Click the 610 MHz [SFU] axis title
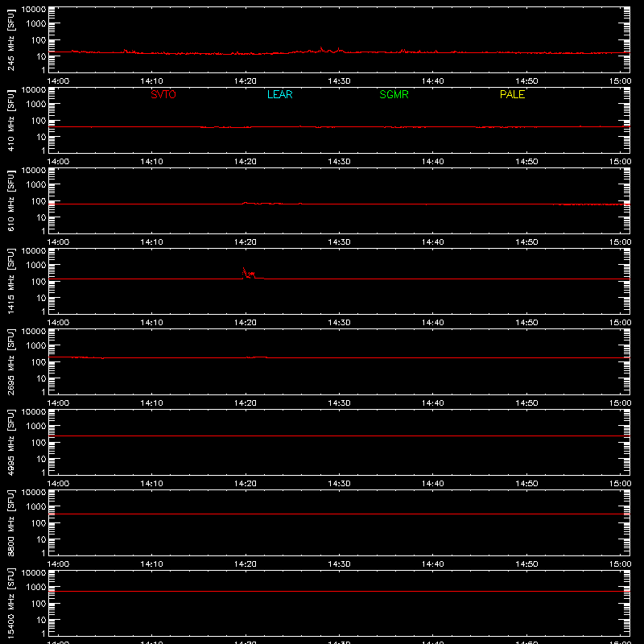The width and height of the screenshot is (644, 644). point(10,200)
